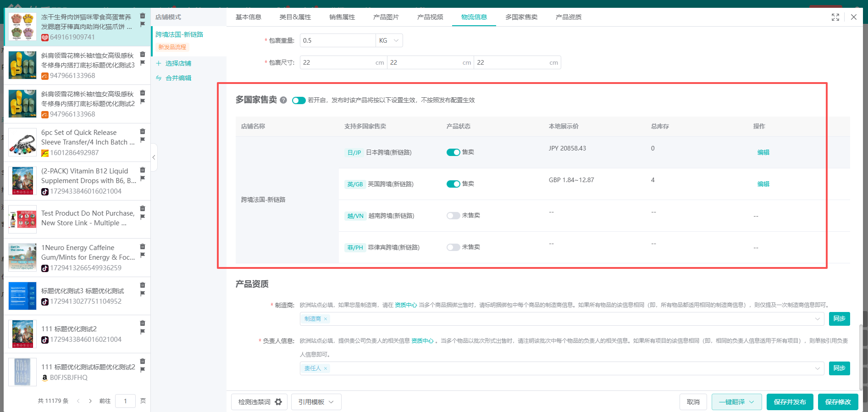Delete the Amazon B0FJSBJFHQ product
The image size is (868, 412).
pos(143,361)
